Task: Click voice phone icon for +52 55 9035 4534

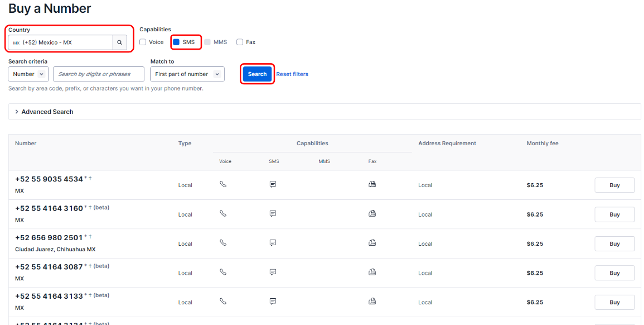Action: coord(223,184)
